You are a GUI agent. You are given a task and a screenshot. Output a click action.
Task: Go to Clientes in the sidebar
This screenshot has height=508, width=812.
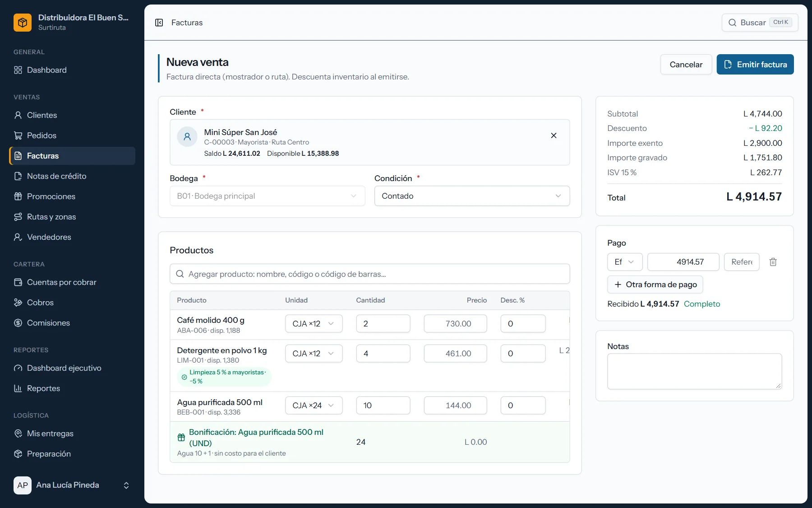tap(72, 115)
